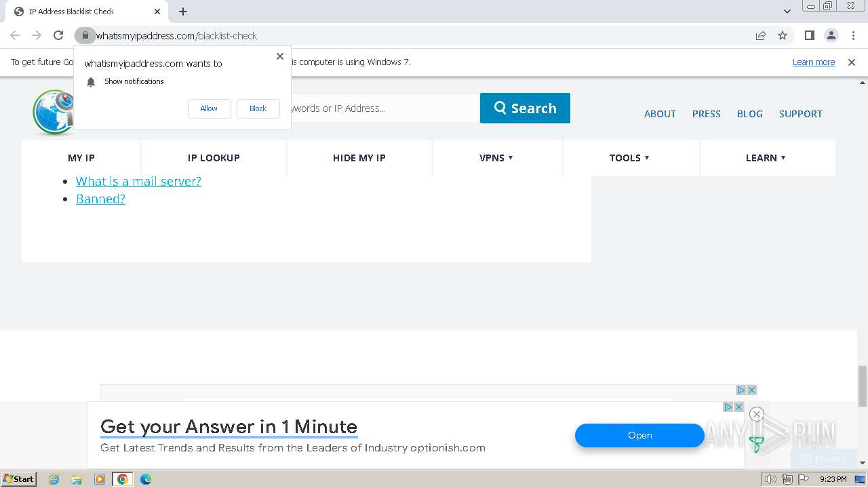
Task: Click the ad Open button
Action: click(x=639, y=436)
